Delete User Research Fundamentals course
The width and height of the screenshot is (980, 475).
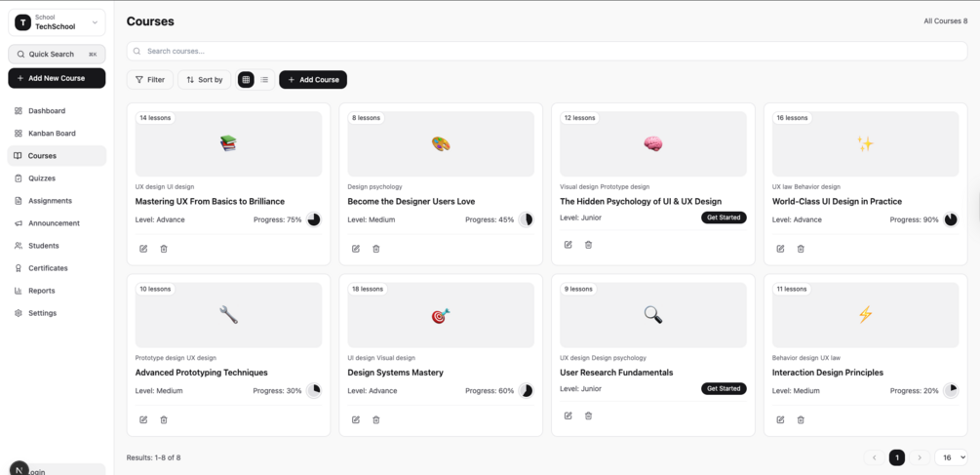pos(588,416)
